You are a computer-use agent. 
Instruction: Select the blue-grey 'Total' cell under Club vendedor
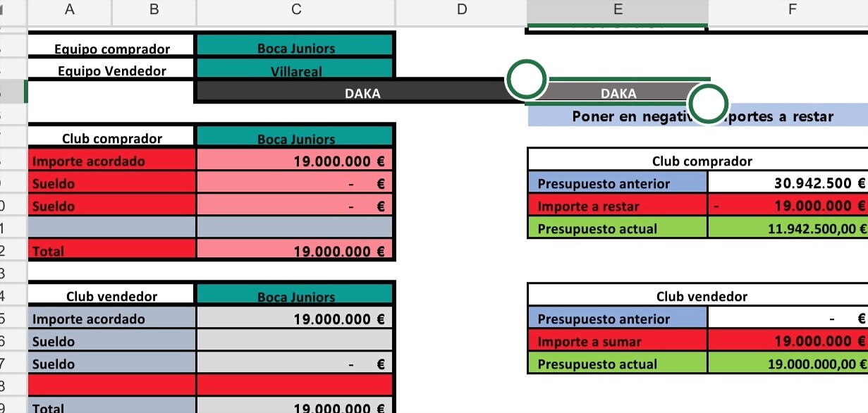(112, 405)
